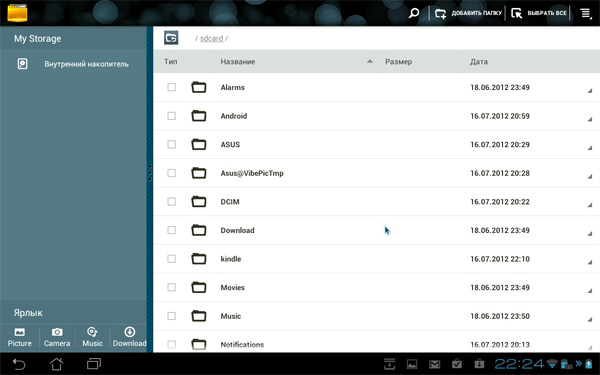
Task: Open the search magnifier icon
Action: 413,13
